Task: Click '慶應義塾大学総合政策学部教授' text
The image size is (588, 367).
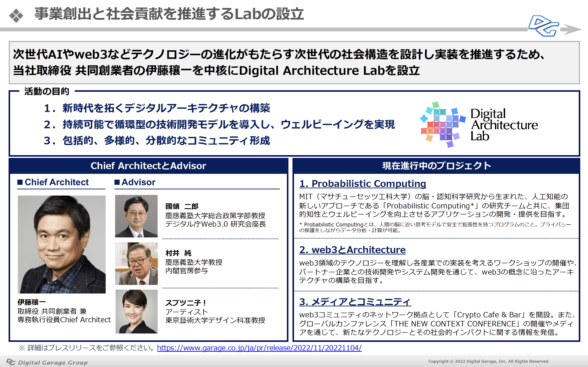Action: point(215,216)
